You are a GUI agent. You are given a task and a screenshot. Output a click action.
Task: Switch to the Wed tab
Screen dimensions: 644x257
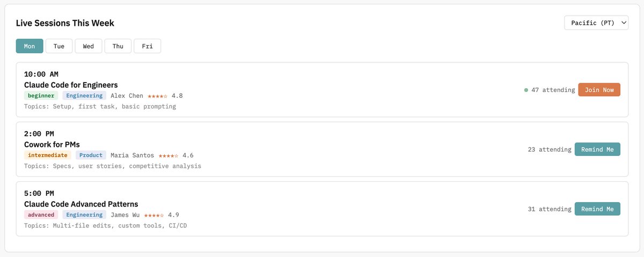click(89, 46)
